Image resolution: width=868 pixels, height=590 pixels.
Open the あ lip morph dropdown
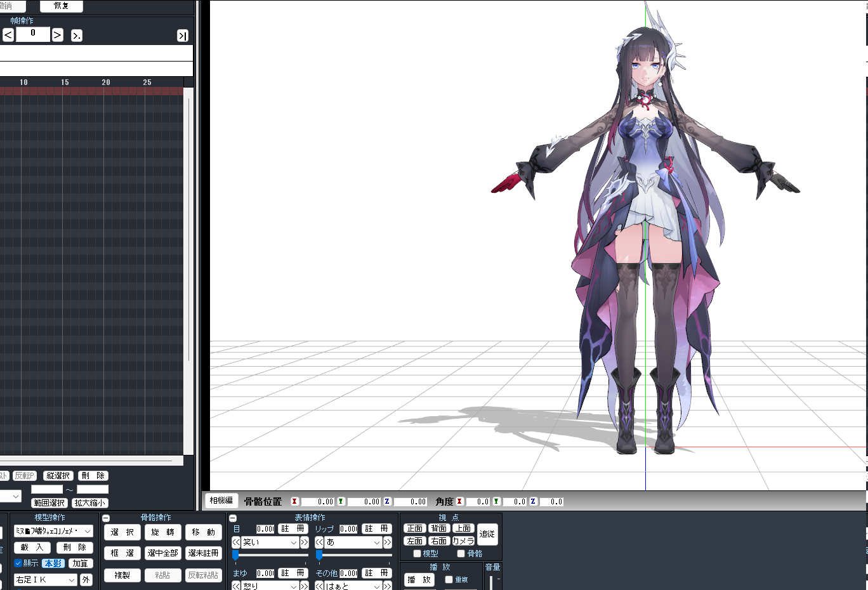tap(353, 542)
